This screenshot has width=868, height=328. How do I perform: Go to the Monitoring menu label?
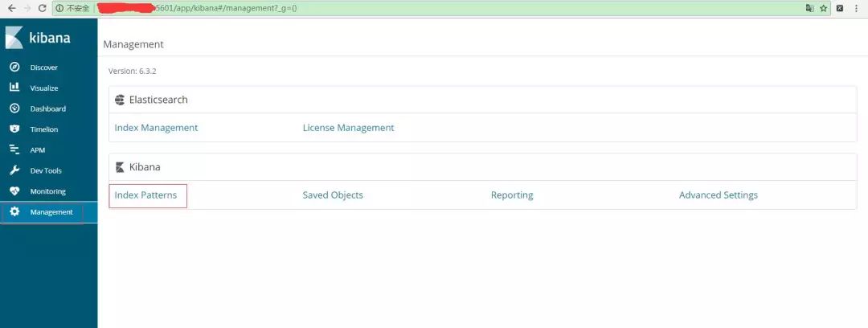47,191
